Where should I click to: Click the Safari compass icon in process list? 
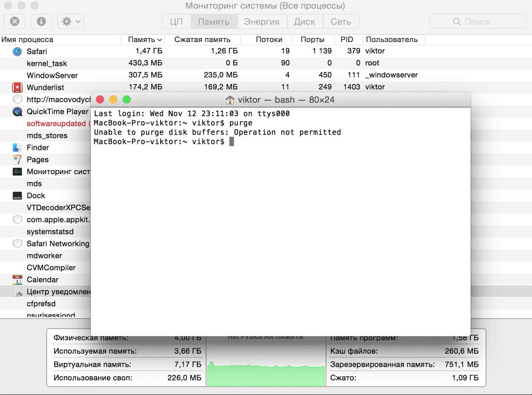coord(17,51)
